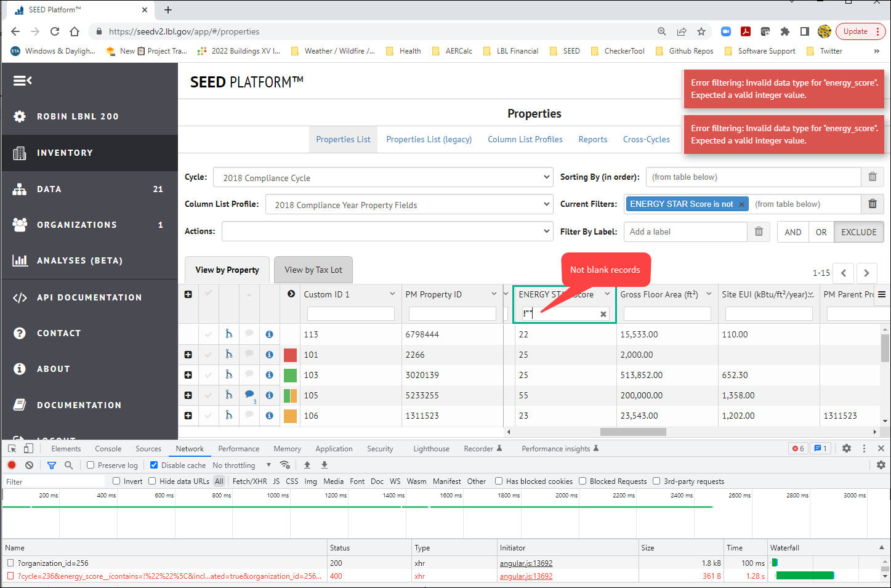
Task: Uncheck Disable cache checkbox
Action: pyautogui.click(x=154, y=465)
